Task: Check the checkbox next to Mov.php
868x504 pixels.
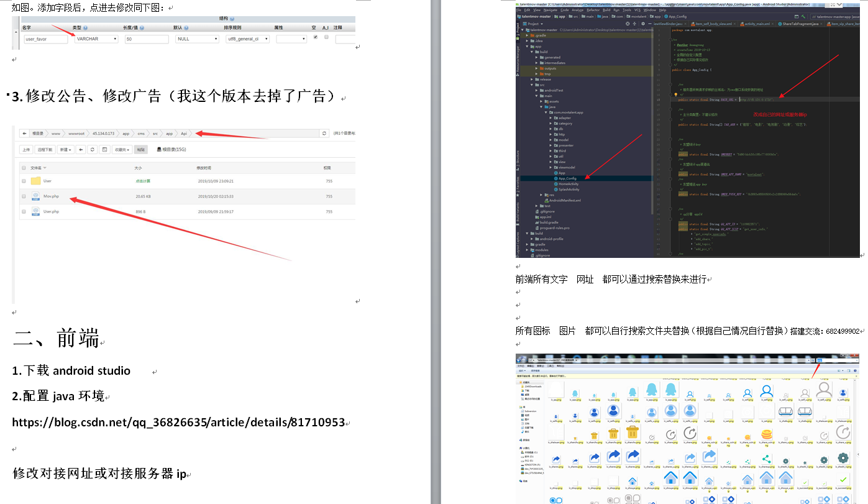Action: pyautogui.click(x=24, y=197)
